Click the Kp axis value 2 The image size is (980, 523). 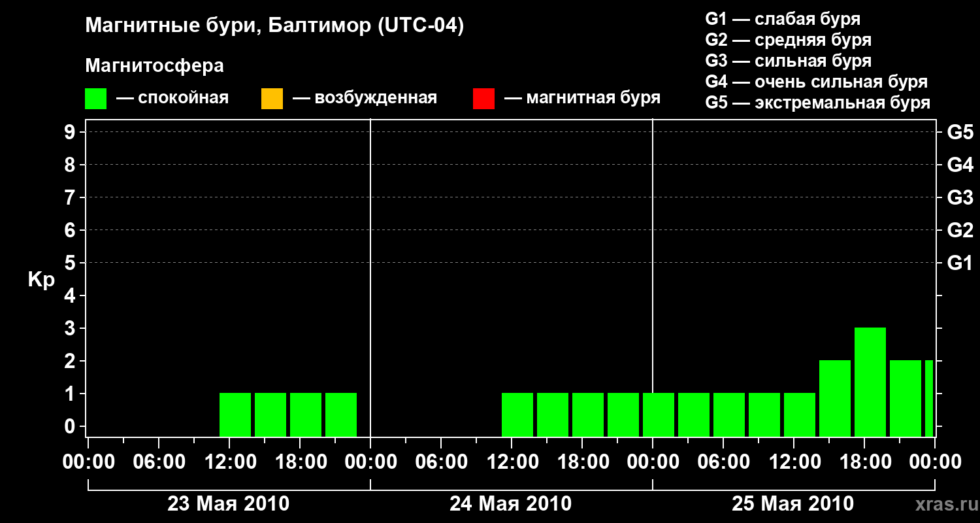[x=71, y=361]
